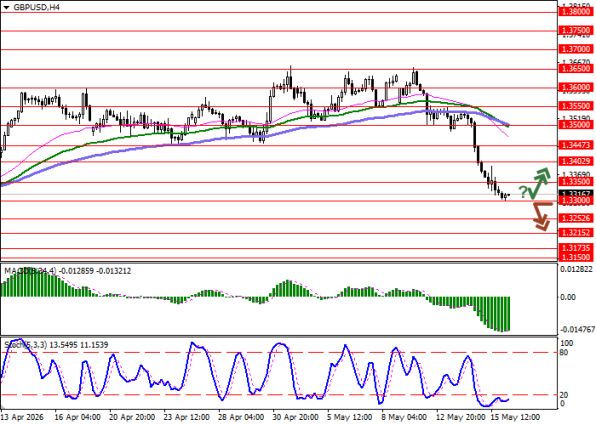The height and width of the screenshot is (425, 596).
Task: Click the 30 Apr 20:00 time label
Action: tap(297, 417)
